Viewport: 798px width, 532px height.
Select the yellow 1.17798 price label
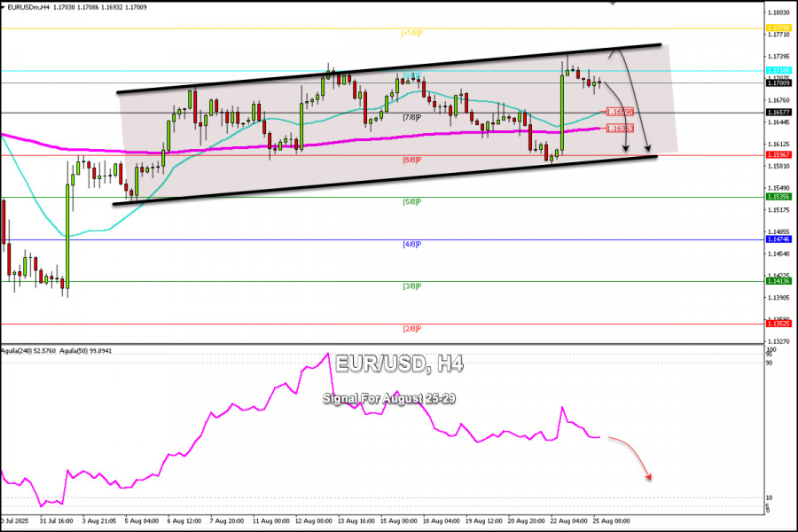778,28
